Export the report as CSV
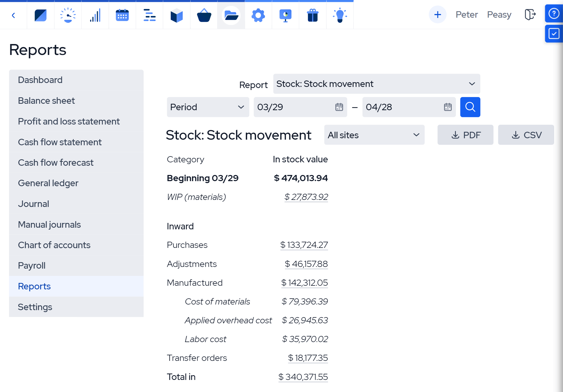563x392 pixels. click(x=526, y=135)
